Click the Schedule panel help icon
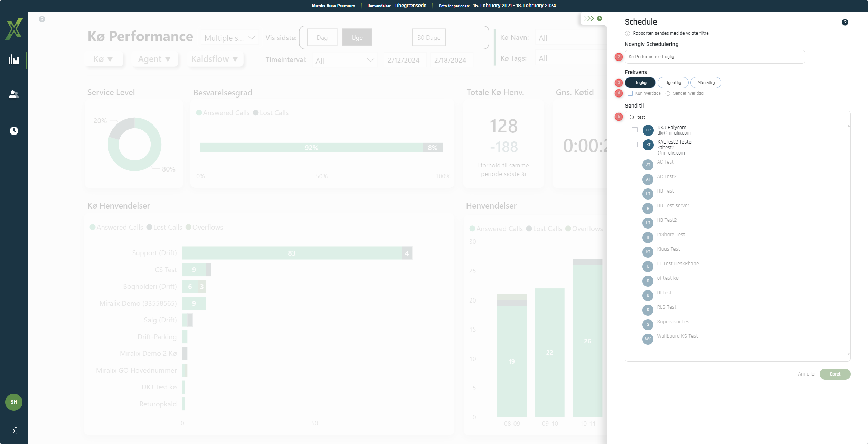868x444 pixels. click(845, 22)
